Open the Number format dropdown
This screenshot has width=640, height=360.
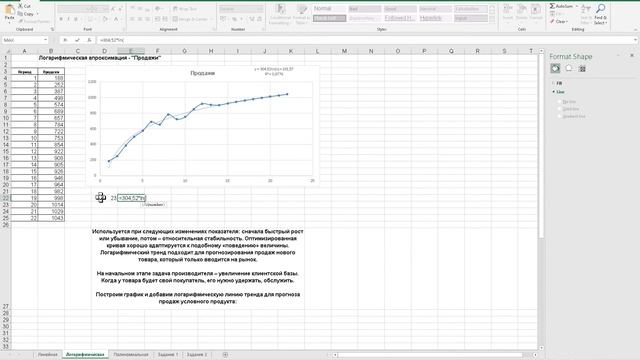click(260, 9)
